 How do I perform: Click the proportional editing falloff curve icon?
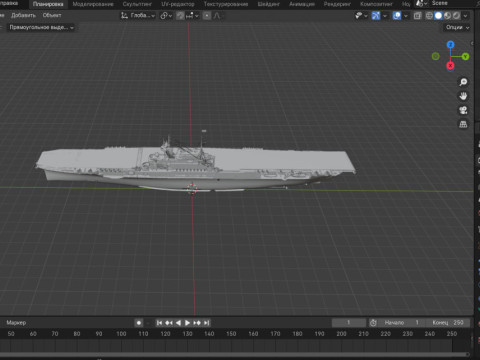tap(217, 16)
